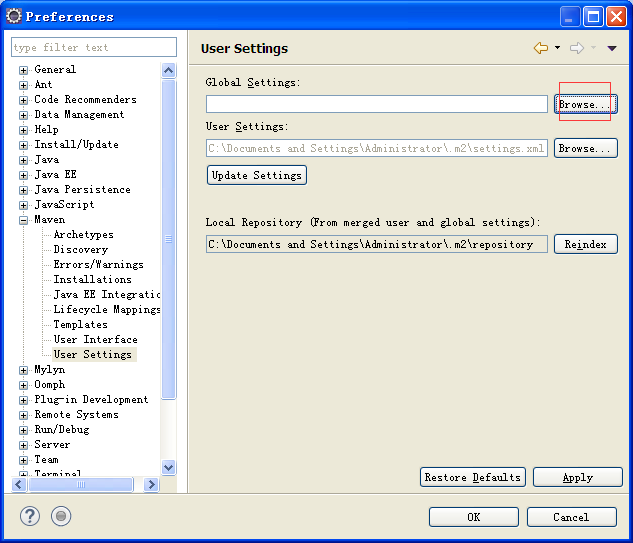Click the Local Repository path field
The width and height of the screenshot is (633, 543).
coord(377,244)
